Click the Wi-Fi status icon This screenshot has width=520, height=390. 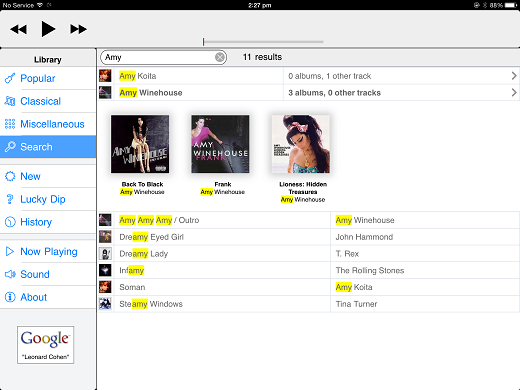[40, 5]
